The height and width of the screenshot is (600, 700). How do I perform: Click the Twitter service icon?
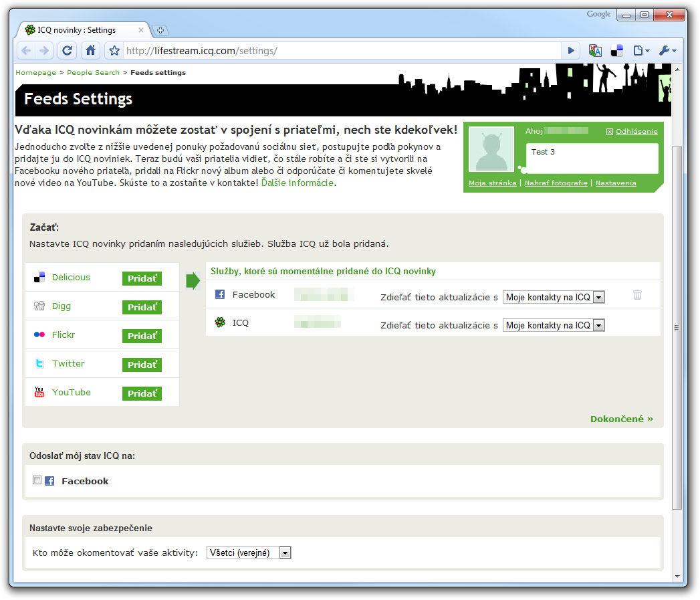click(39, 364)
